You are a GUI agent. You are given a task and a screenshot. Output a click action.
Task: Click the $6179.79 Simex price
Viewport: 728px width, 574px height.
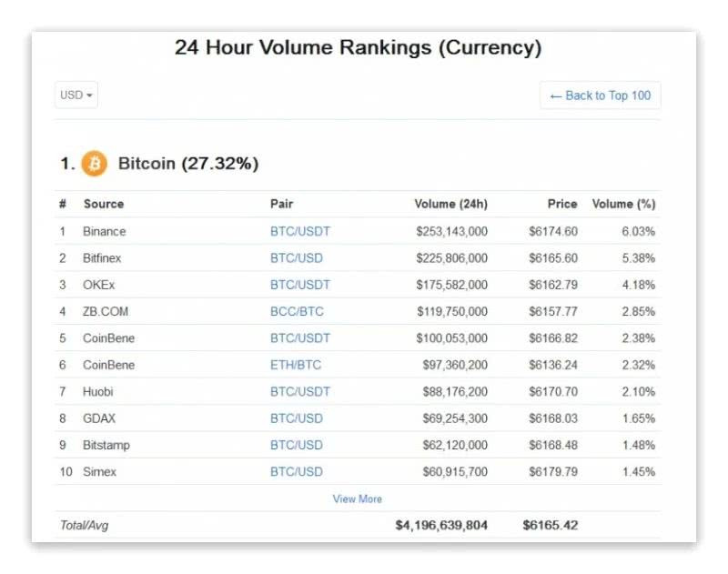(553, 472)
